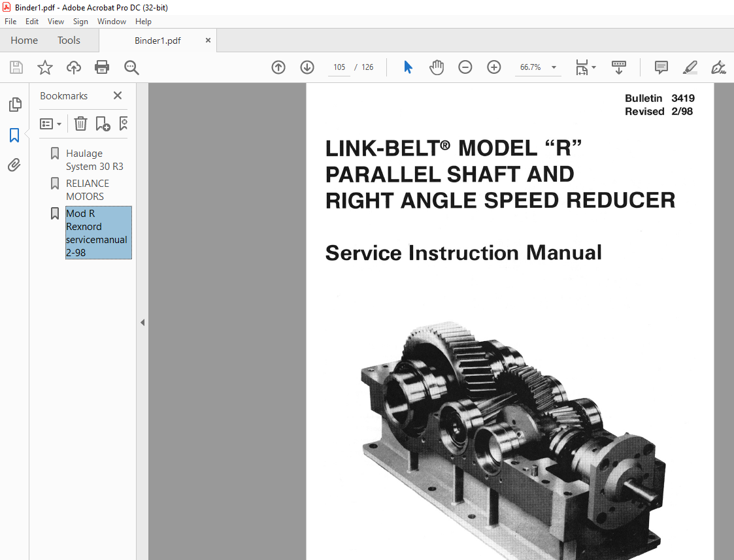This screenshot has width=734, height=560.
Task: Add a comment note icon
Action: click(661, 67)
